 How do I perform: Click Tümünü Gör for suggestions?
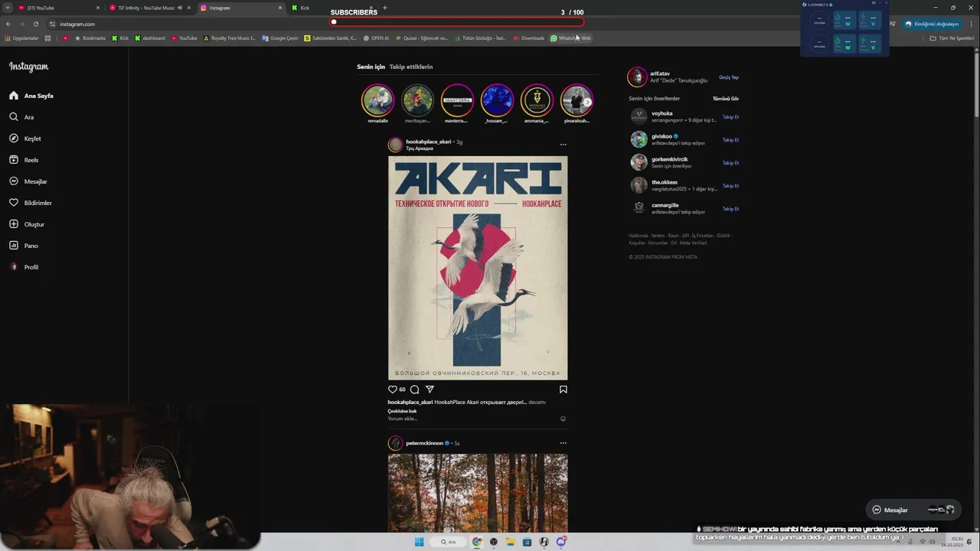pos(726,99)
